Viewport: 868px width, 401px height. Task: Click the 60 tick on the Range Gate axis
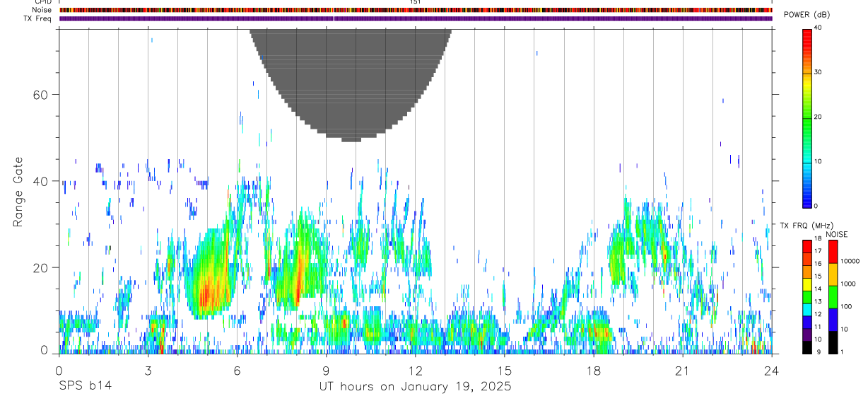tap(41, 94)
